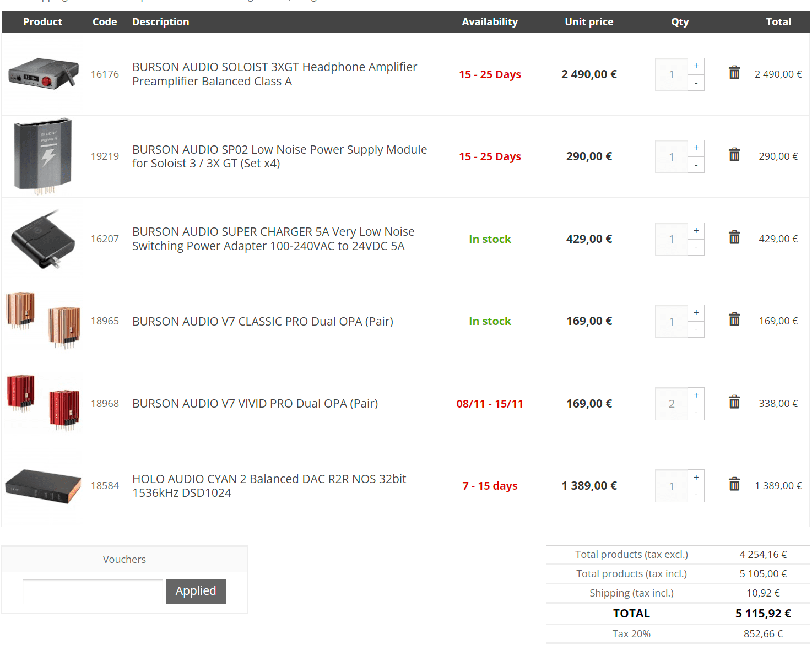
Task: Delete the SOLOIST 3XGT amplifier from cart
Action: tap(734, 73)
